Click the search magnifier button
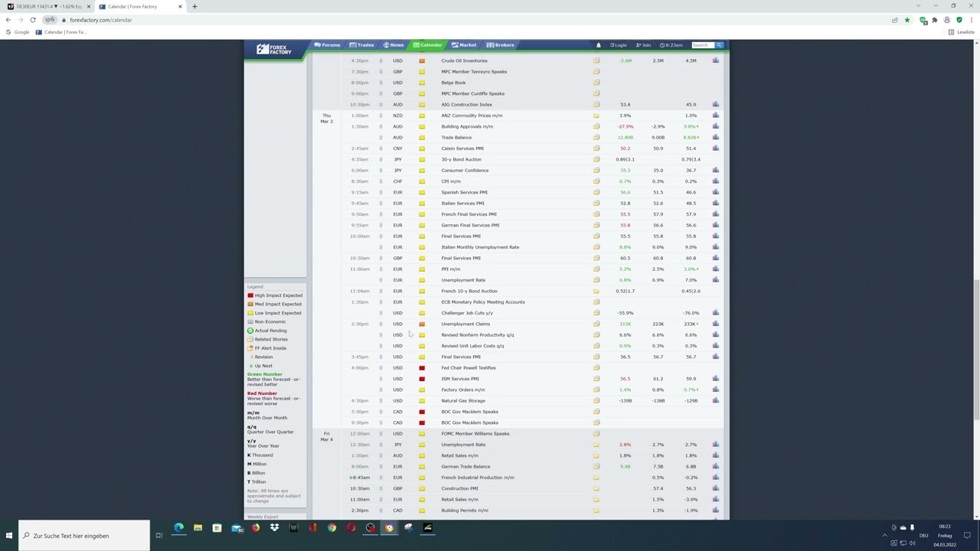 click(719, 45)
